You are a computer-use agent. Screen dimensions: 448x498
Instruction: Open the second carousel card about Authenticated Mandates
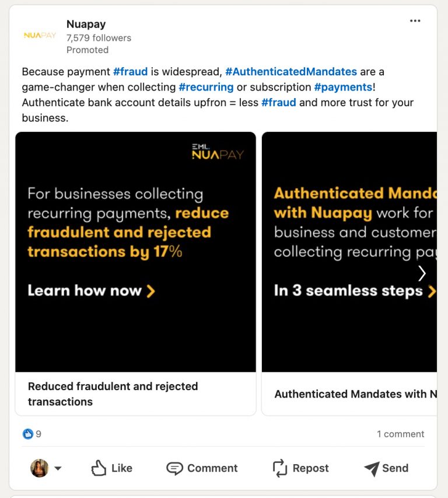349,252
